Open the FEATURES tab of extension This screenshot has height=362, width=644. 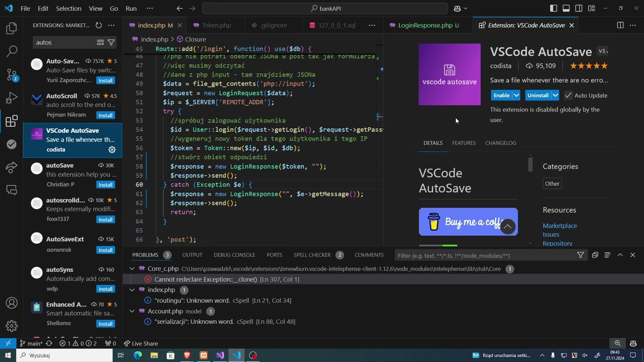pos(464,143)
